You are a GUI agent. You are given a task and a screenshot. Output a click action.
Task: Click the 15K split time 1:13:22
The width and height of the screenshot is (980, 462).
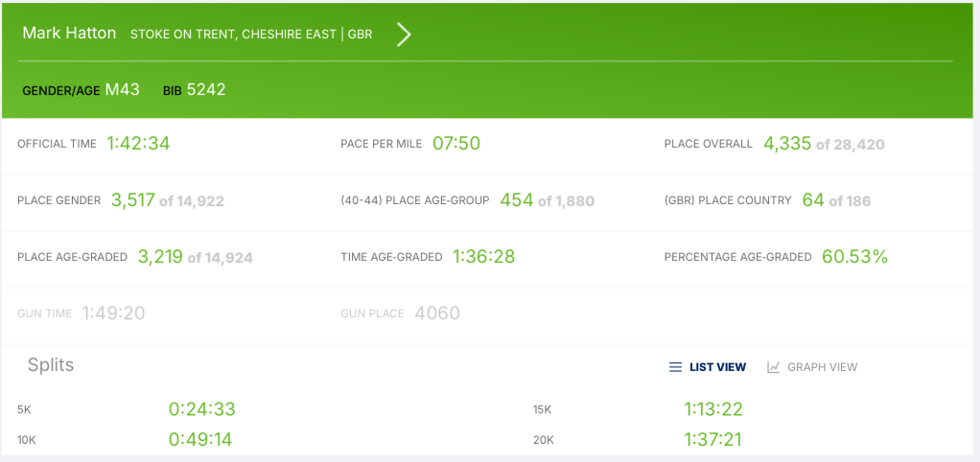[713, 409]
